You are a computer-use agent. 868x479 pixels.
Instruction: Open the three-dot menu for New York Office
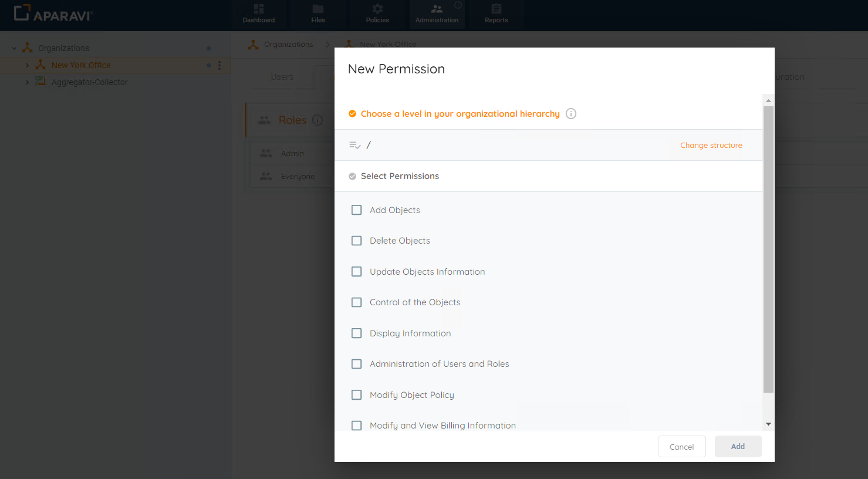tap(219, 65)
